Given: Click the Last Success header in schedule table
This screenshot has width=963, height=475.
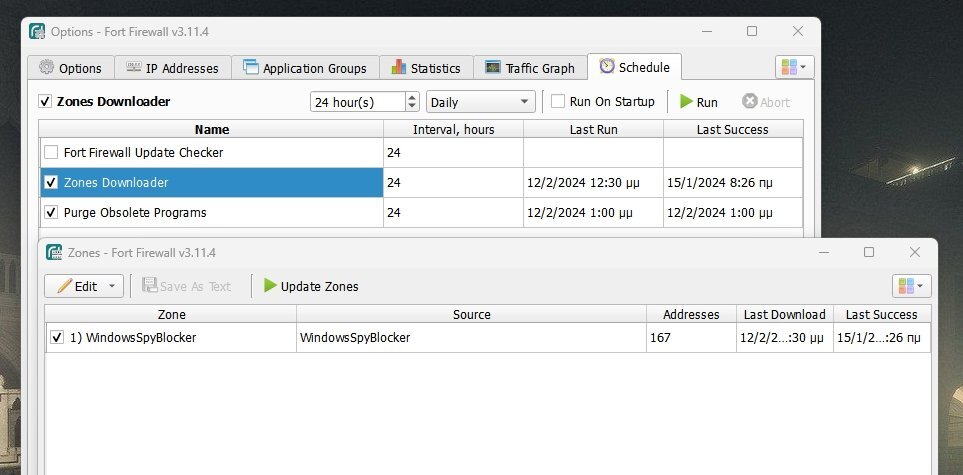Looking at the screenshot, I should [733, 129].
